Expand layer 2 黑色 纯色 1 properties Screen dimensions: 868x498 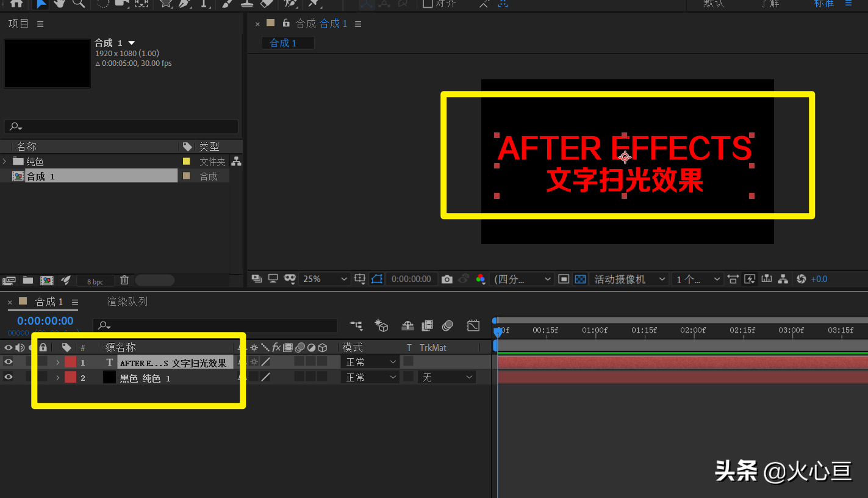(57, 378)
